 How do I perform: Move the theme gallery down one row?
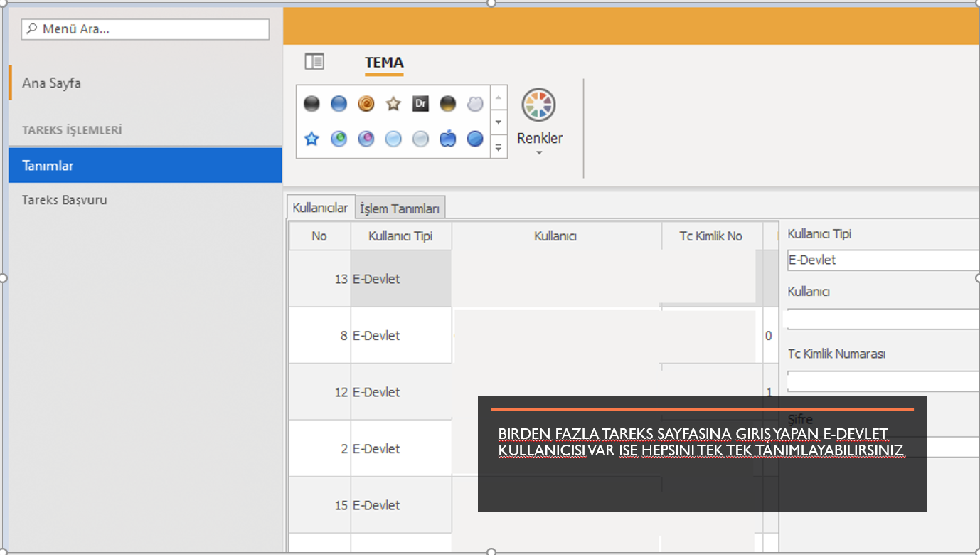coord(499,122)
